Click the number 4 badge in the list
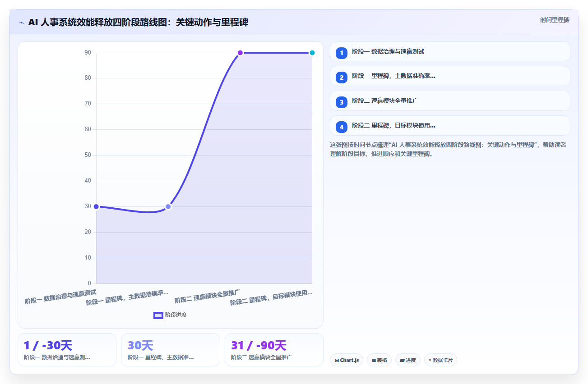588x384 pixels. coord(342,127)
